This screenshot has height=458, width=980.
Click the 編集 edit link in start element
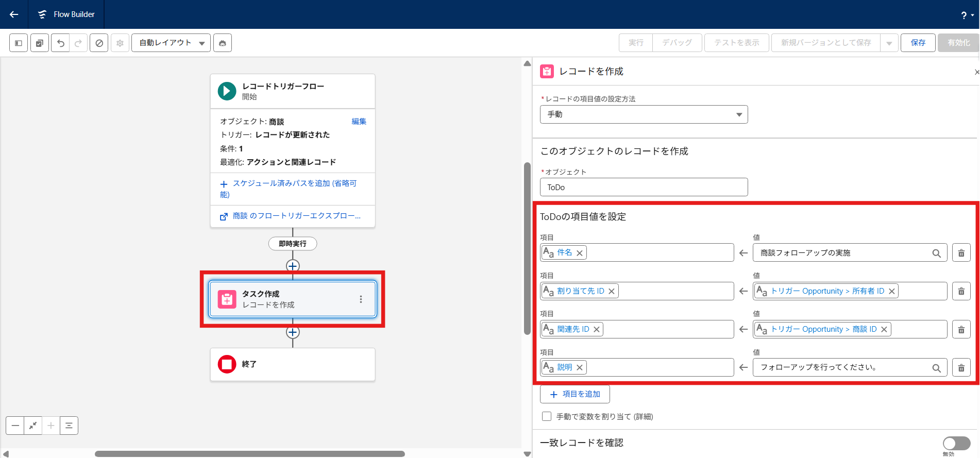point(359,122)
